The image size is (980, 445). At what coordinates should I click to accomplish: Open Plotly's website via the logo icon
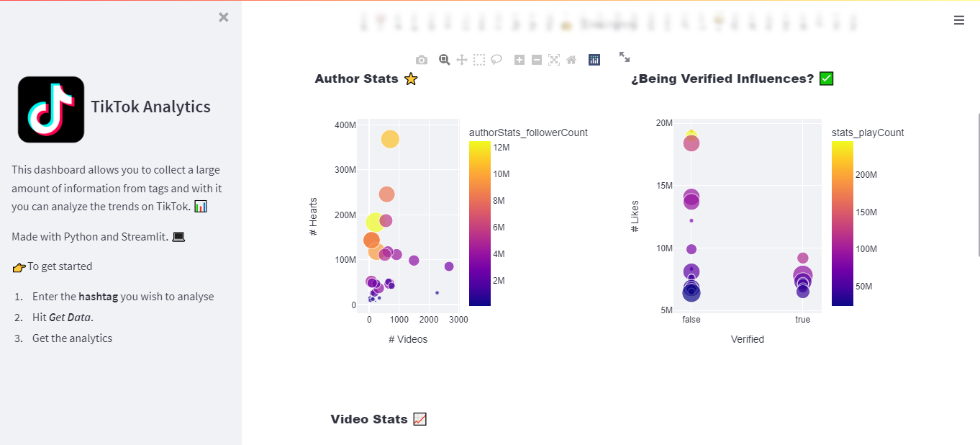coord(594,59)
